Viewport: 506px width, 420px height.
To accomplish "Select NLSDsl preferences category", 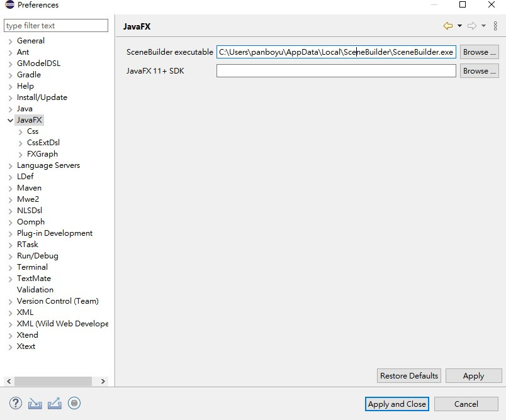I will [x=30, y=211].
